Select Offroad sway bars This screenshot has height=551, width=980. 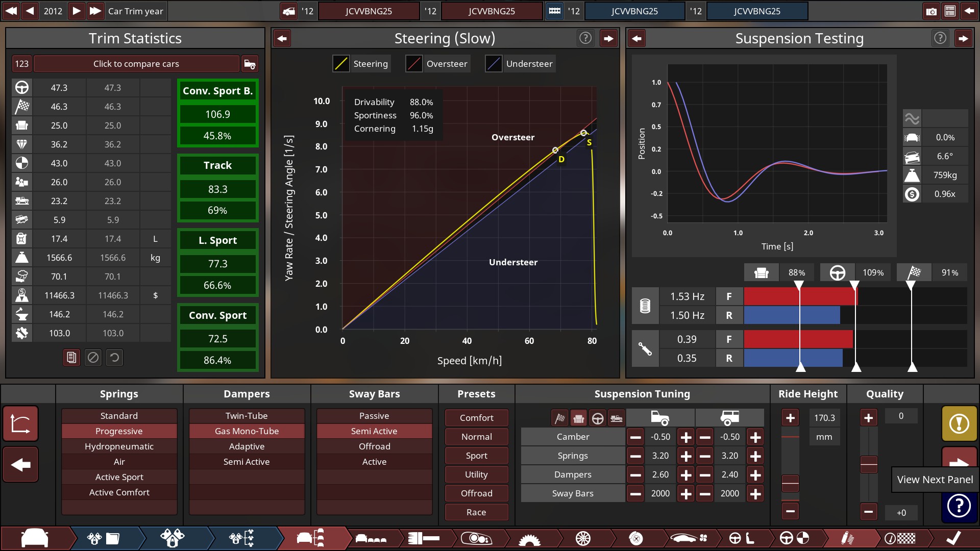click(374, 446)
